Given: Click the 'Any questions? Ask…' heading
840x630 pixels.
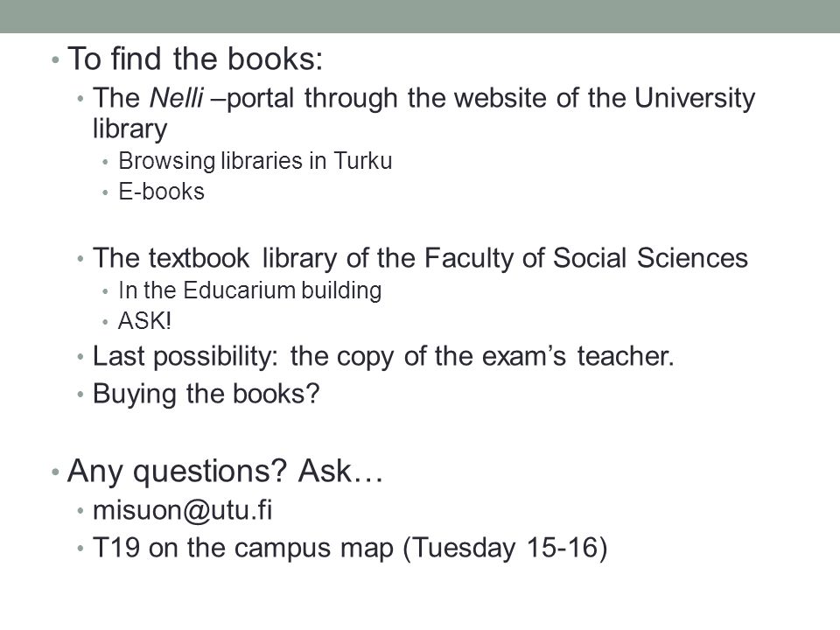Looking at the screenshot, I should coord(225,472).
